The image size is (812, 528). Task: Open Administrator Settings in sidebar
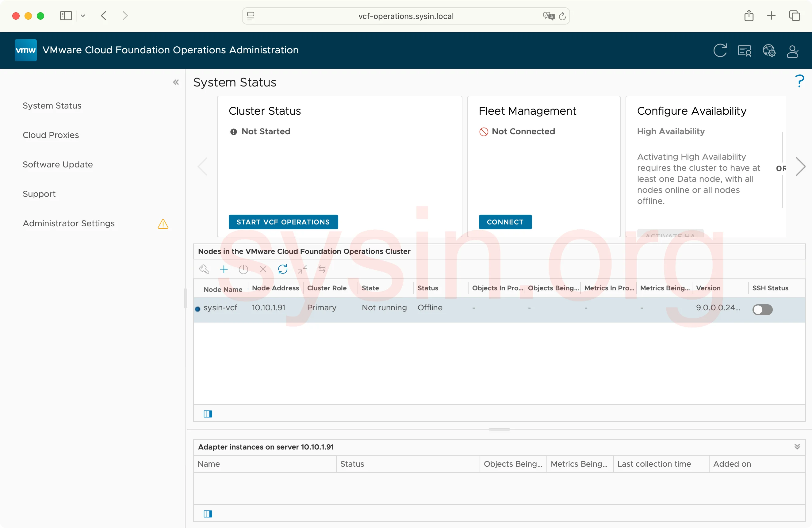point(69,224)
